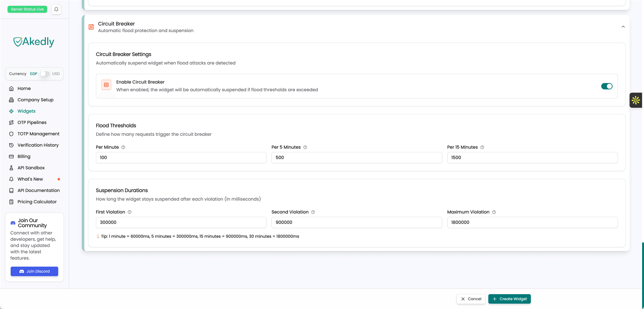This screenshot has width=644, height=309.
Task: Click the notification bell icon
Action: point(56,9)
